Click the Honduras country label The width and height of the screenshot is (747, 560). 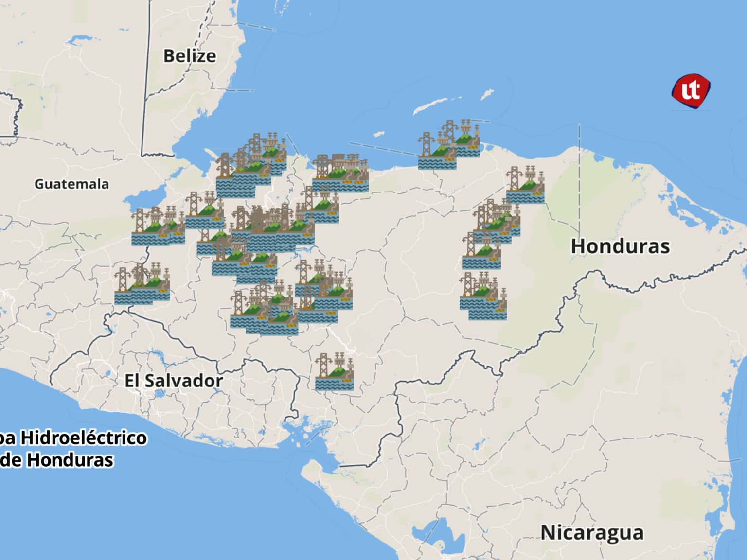[x=620, y=246]
